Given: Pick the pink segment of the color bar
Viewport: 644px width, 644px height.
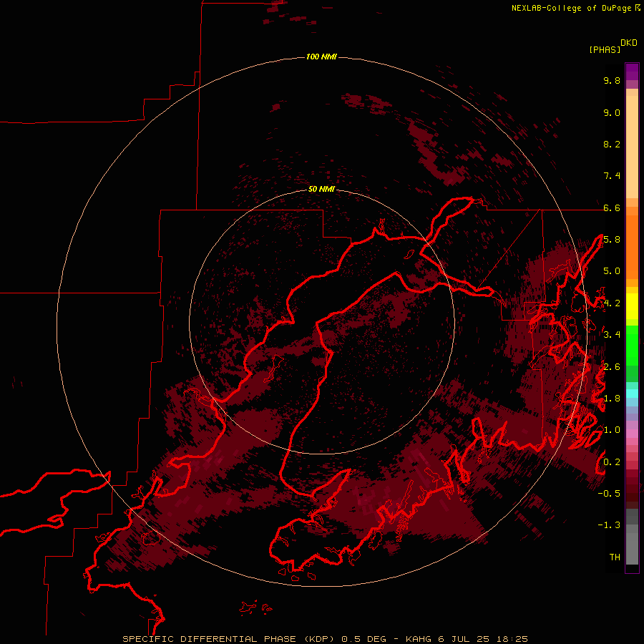Looking at the screenshot, I should pos(632,434).
